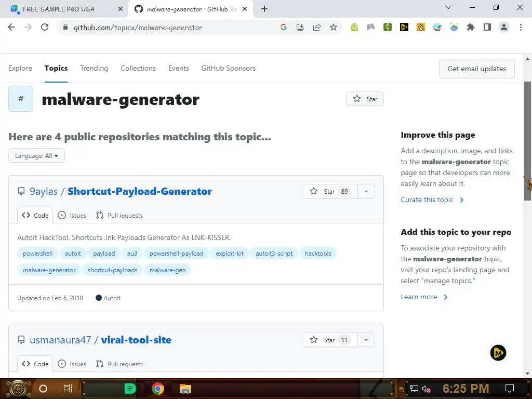Open the Extensions puzzle piece menu
The width and height of the screenshot is (532, 399).
coord(471,27)
